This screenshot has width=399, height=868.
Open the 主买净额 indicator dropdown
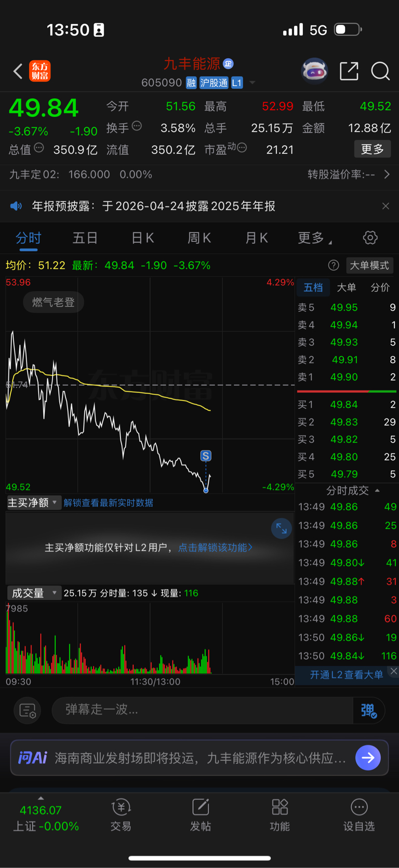[x=33, y=502]
